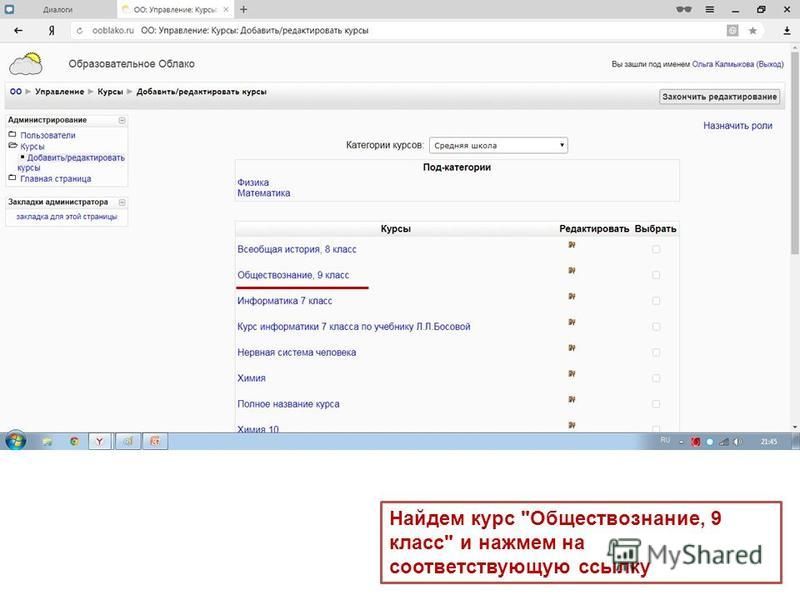The image size is (800, 600).
Task: Open folder icon next to Пользователи
Action: click(12, 135)
